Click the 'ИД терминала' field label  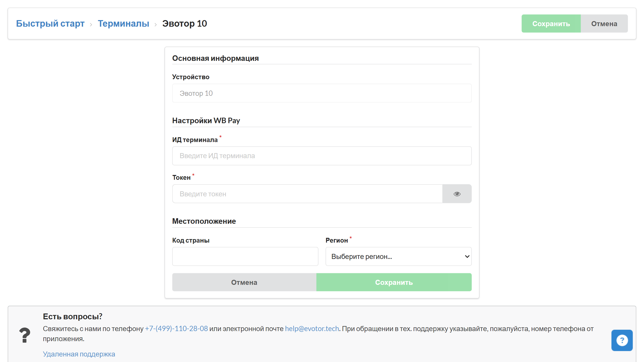(x=195, y=140)
